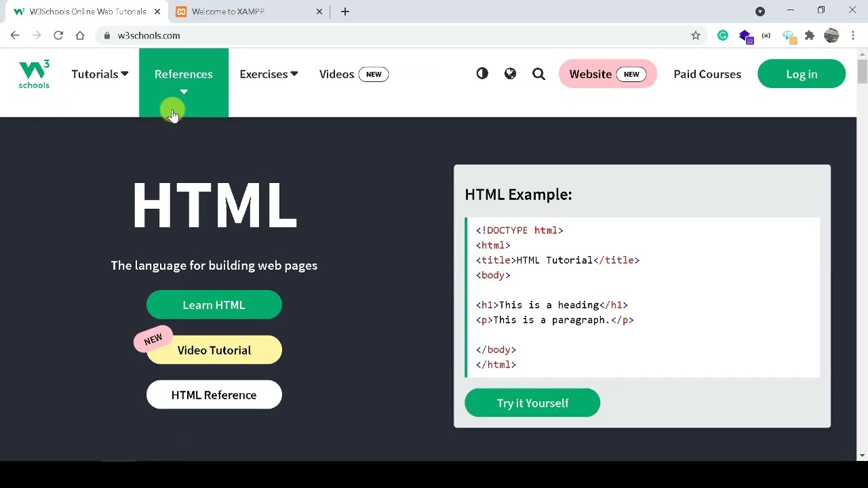Go to browser home page
868x488 pixels.
80,35
